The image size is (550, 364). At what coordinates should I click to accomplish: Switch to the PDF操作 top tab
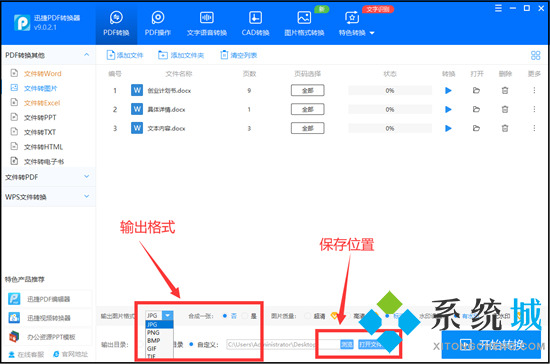click(158, 24)
